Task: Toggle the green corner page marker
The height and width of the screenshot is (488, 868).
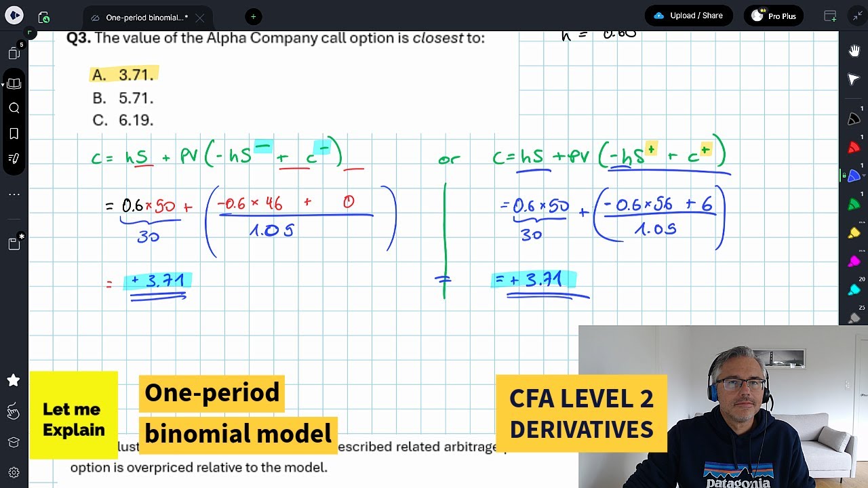Action: coord(30,31)
